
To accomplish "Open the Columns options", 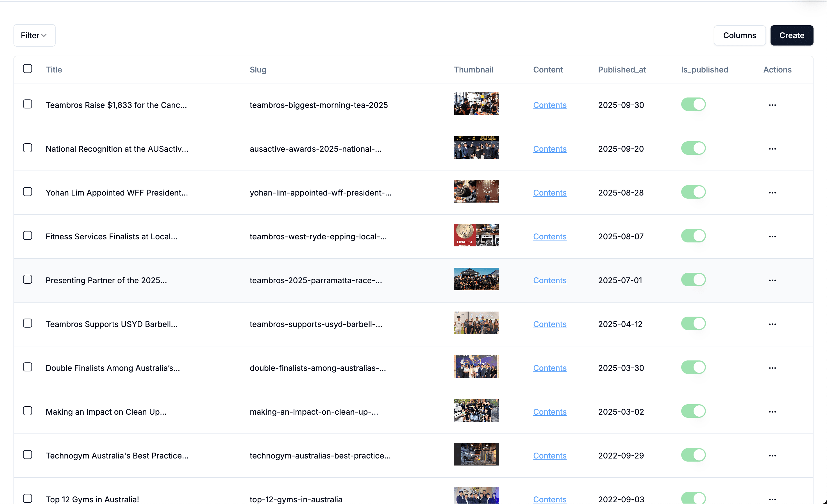I will click(x=740, y=35).
